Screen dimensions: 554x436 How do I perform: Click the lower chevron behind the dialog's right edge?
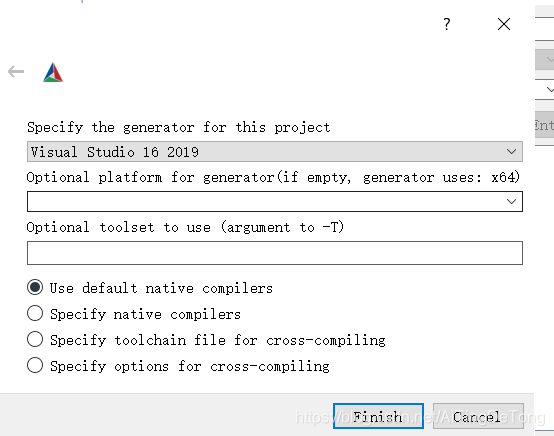[550, 89]
